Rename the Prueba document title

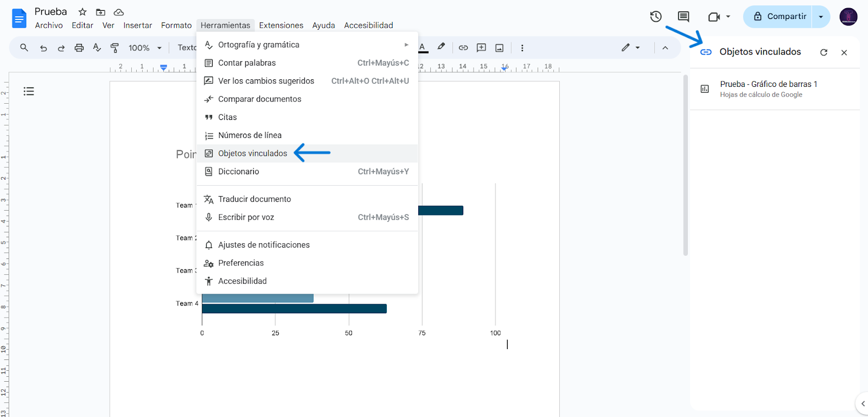coord(51,12)
